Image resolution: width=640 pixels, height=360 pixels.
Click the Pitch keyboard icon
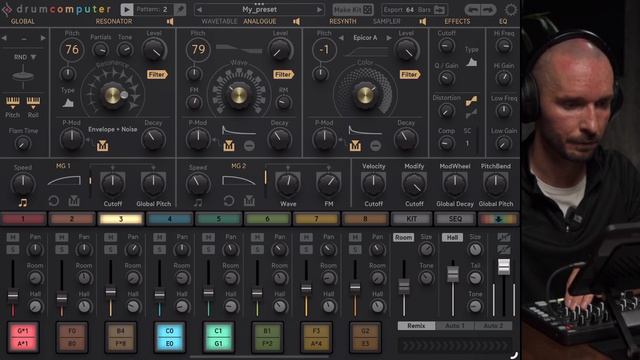point(13,102)
